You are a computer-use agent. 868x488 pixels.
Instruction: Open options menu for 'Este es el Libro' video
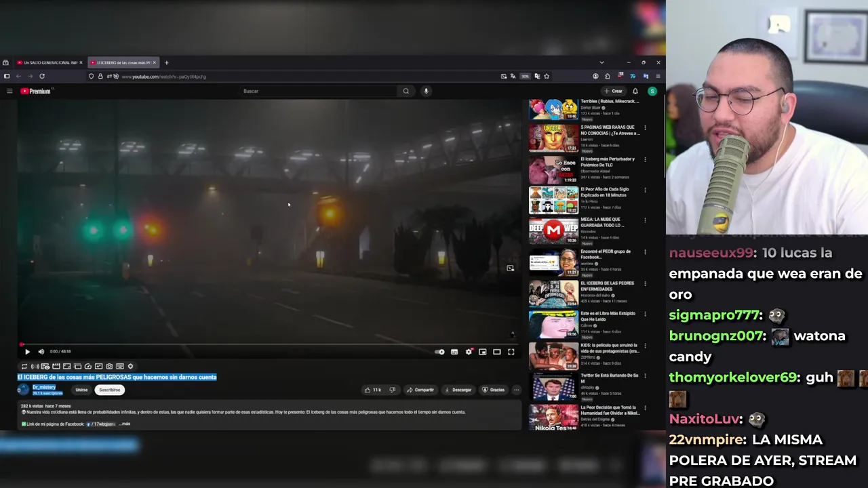point(645,314)
